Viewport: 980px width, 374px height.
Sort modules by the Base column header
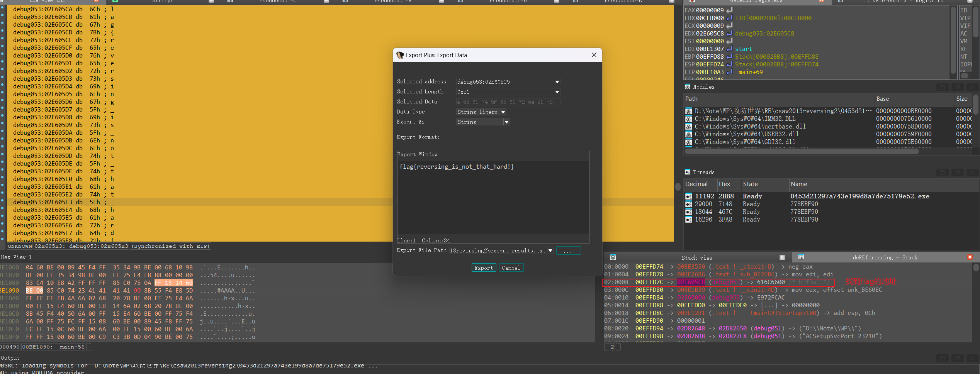click(914, 99)
